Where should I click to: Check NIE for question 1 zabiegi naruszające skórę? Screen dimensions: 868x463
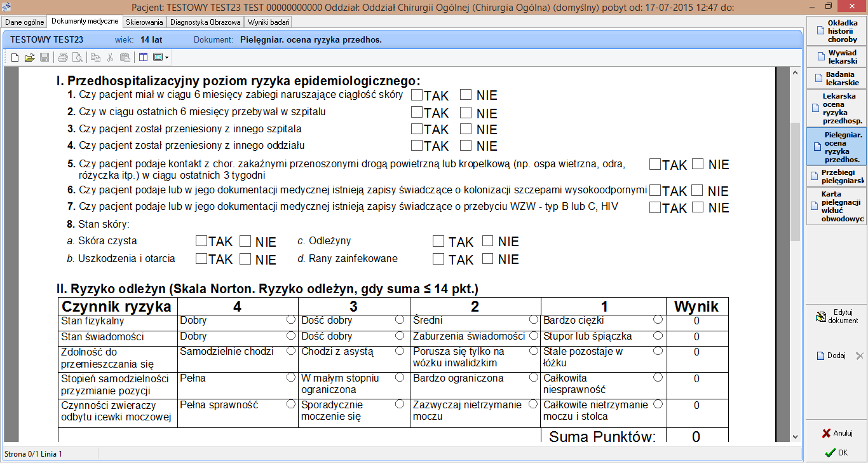coord(466,95)
